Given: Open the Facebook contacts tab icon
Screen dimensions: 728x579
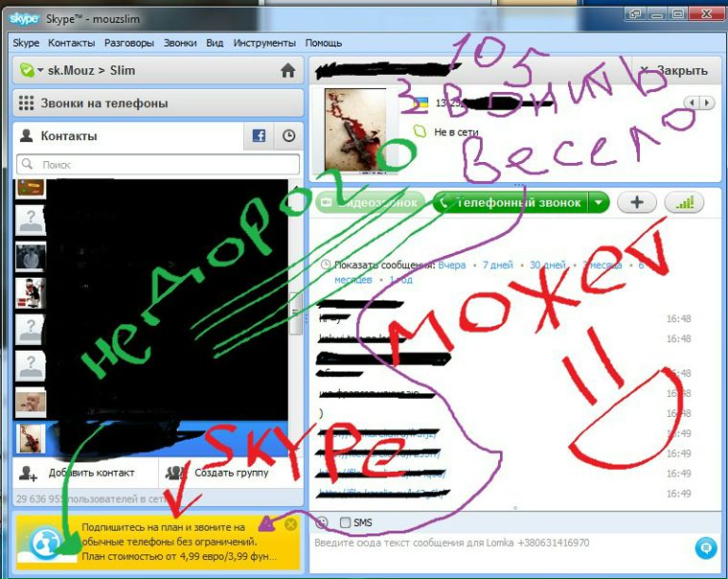Looking at the screenshot, I should pos(259,137).
